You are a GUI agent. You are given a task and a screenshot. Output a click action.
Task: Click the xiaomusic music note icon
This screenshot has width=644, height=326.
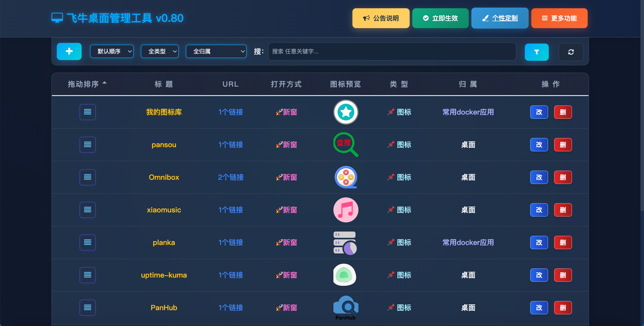coord(345,210)
